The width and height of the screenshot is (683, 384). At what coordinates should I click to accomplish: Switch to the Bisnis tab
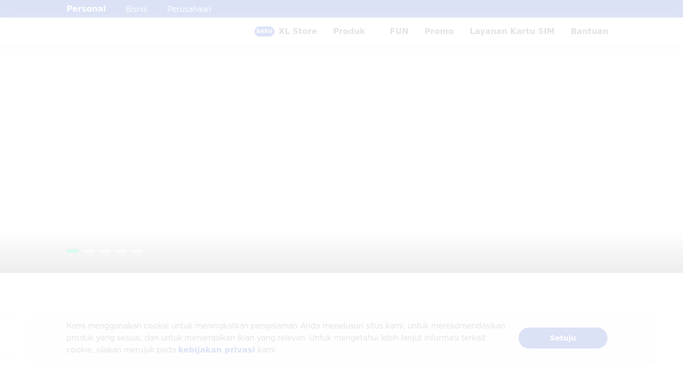click(x=136, y=9)
